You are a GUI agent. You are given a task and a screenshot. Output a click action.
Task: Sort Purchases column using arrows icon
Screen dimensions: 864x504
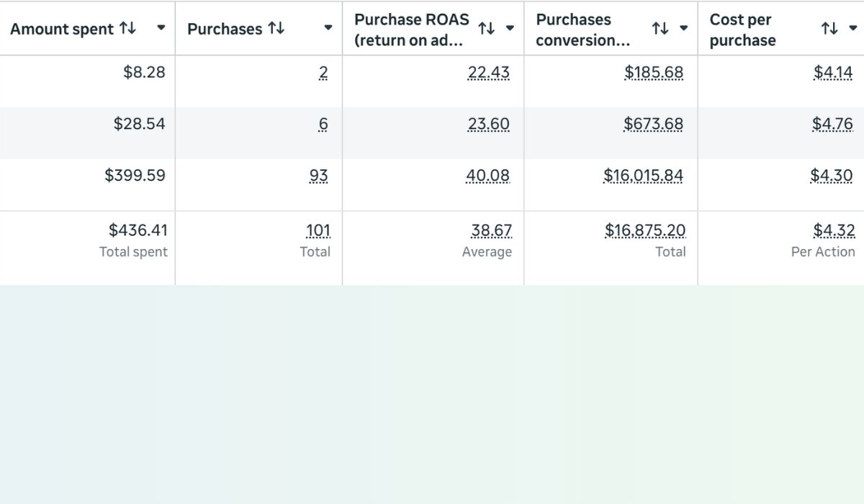pos(276,28)
